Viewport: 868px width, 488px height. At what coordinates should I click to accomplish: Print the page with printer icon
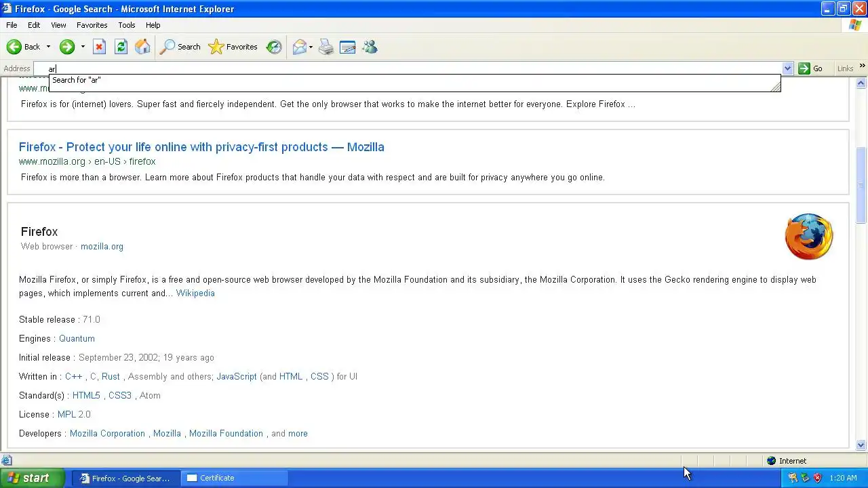(x=326, y=47)
